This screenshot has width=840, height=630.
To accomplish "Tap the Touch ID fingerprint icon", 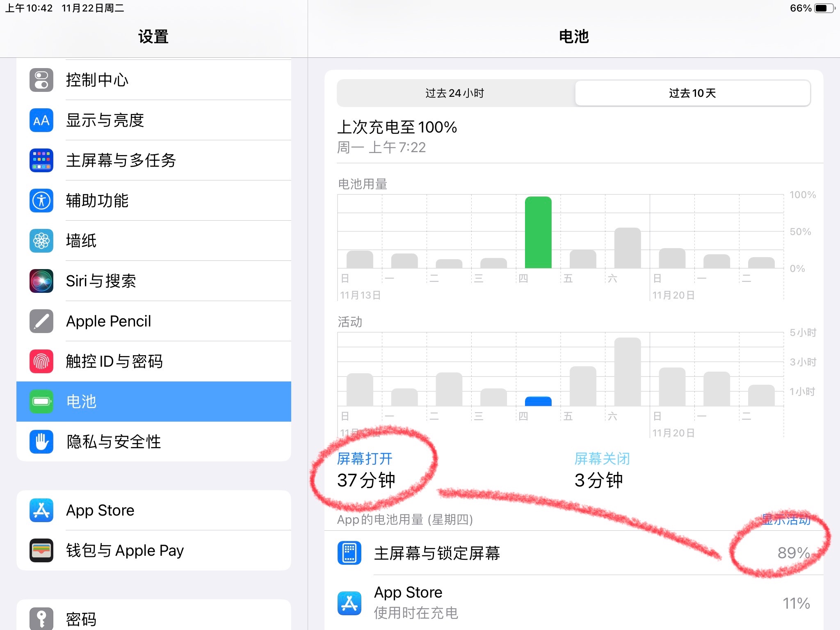I will pyautogui.click(x=41, y=361).
